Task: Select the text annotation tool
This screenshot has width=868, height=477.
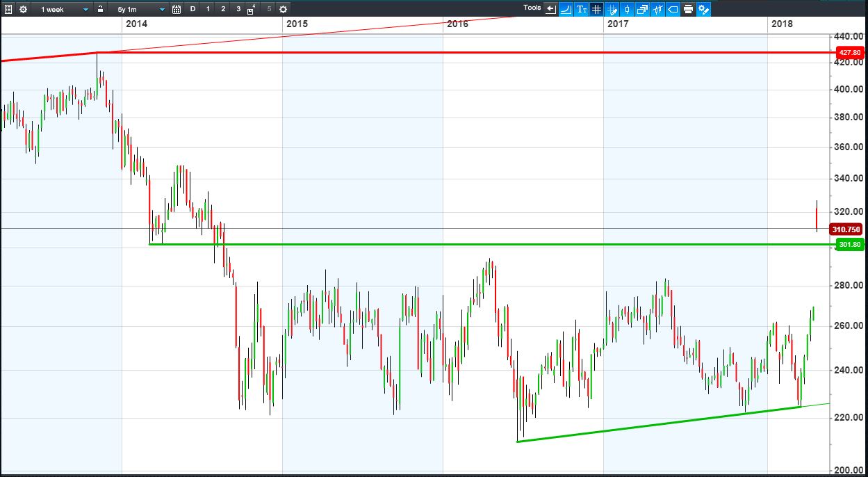Action: [x=581, y=9]
